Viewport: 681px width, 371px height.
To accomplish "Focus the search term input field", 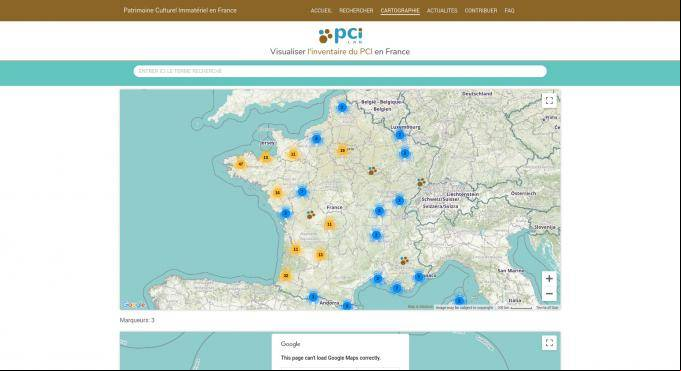I will pos(340,71).
